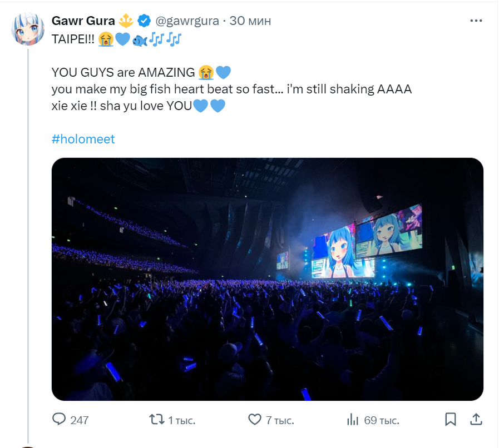Open the three-dot more options menu
Image resolution: width=499 pixels, height=448 pixels.
476,21
